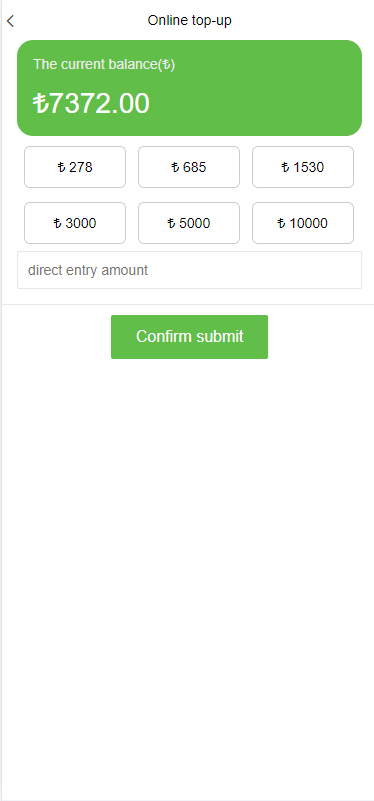This screenshot has height=801, width=374.
Task: Click the lira symbol before 7372.00
Action: (40, 104)
